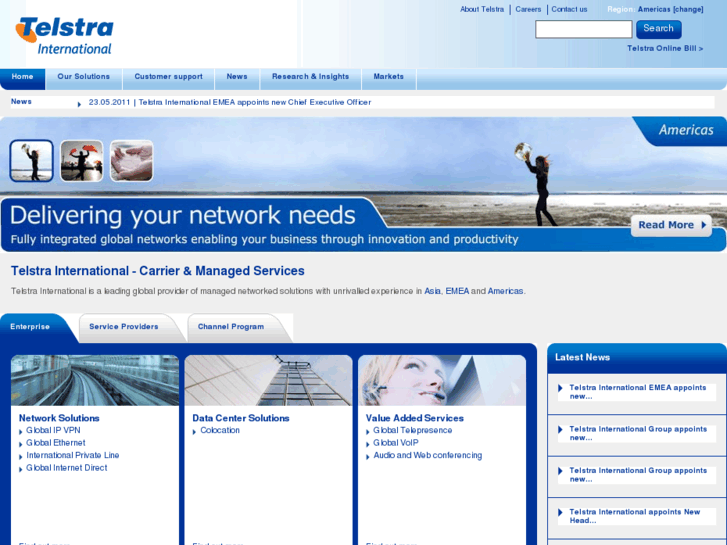727x545 pixels.
Task: Open the 23.05.2011 news ticker headline
Action: (230, 103)
